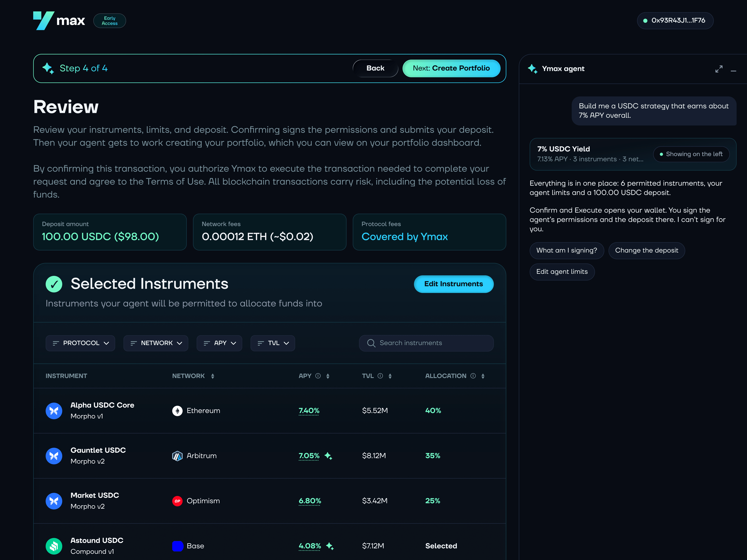
Task: Click the Morpho icon for Gauntlet USDC
Action: 54,456
